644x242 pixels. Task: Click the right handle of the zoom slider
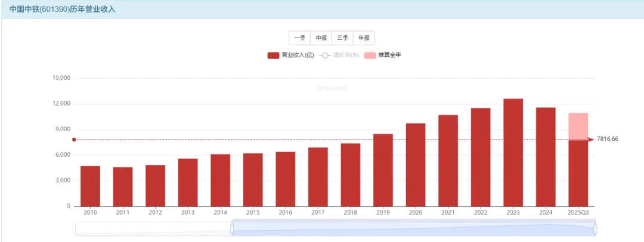click(x=595, y=229)
